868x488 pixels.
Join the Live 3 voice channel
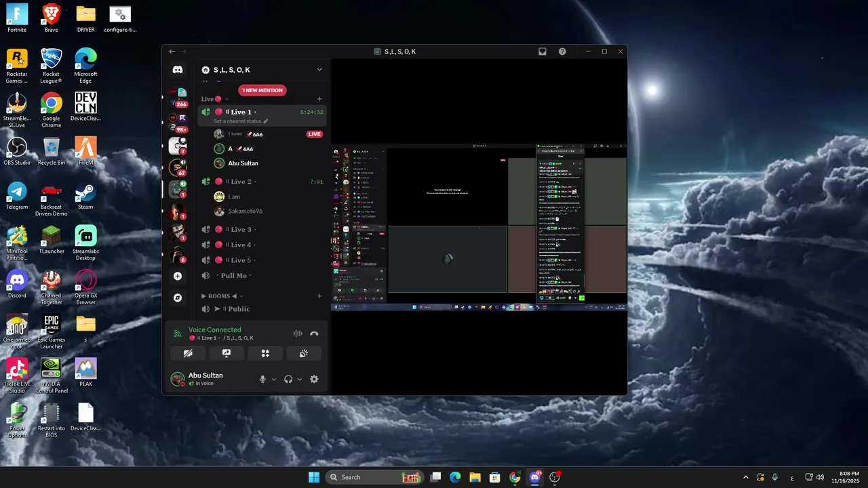[x=262, y=230]
